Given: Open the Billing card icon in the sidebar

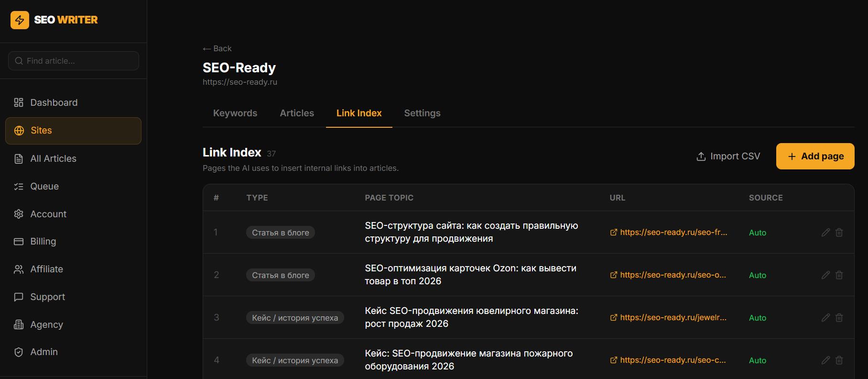Looking at the screenshot, I should [x=19, y=242].
